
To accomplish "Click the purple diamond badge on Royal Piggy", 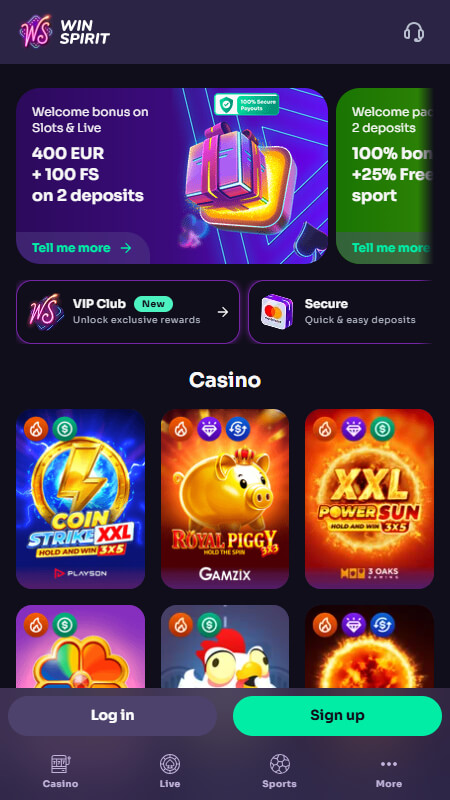I will tap(209, 430).
